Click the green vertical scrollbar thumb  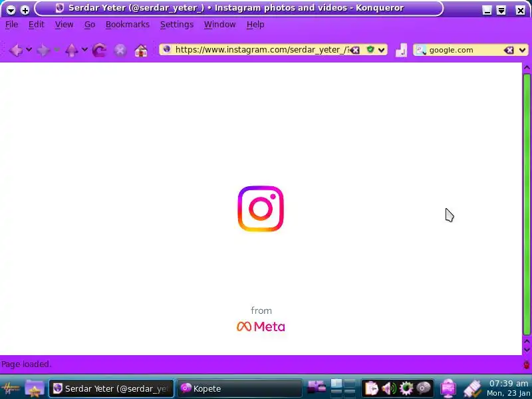pyautogui.click(x=527, y=203)
